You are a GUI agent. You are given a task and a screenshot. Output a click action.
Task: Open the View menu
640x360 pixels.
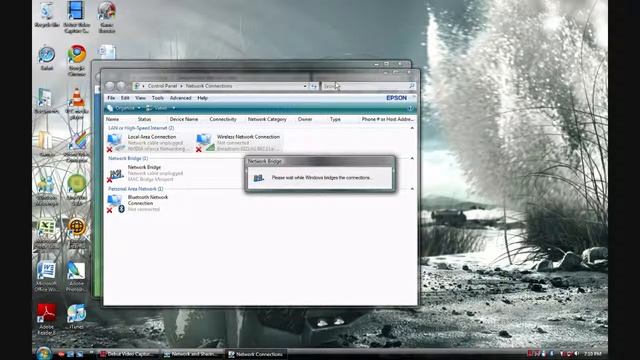click(x=140, y=98)
